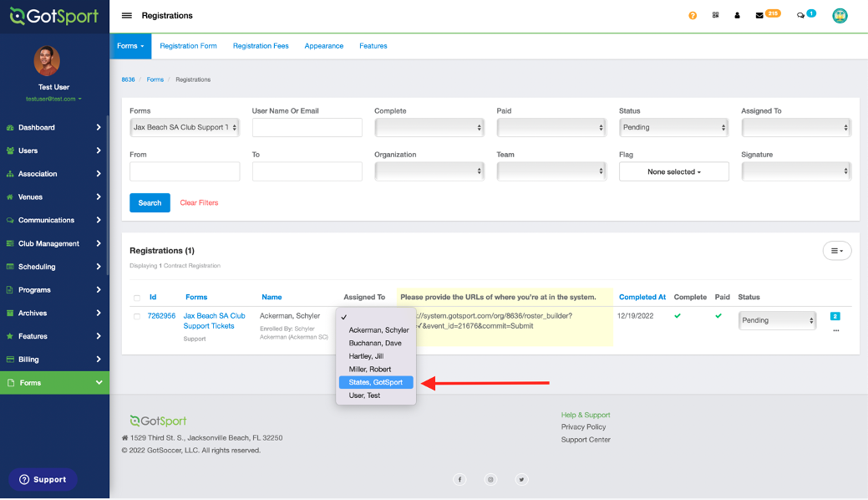Click the Clear Filters link
Image resolution: width=868 pixels, height=500 pixels.
(199, 203)
